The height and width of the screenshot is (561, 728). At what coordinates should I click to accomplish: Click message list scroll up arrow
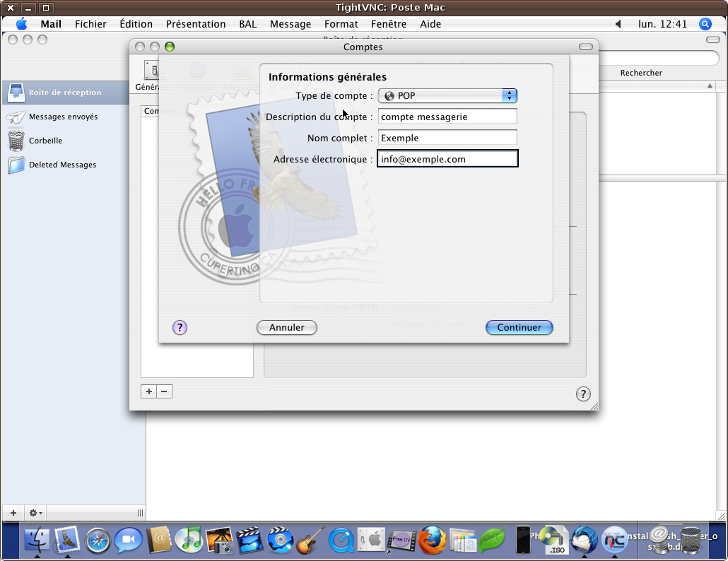click(710, 85)
